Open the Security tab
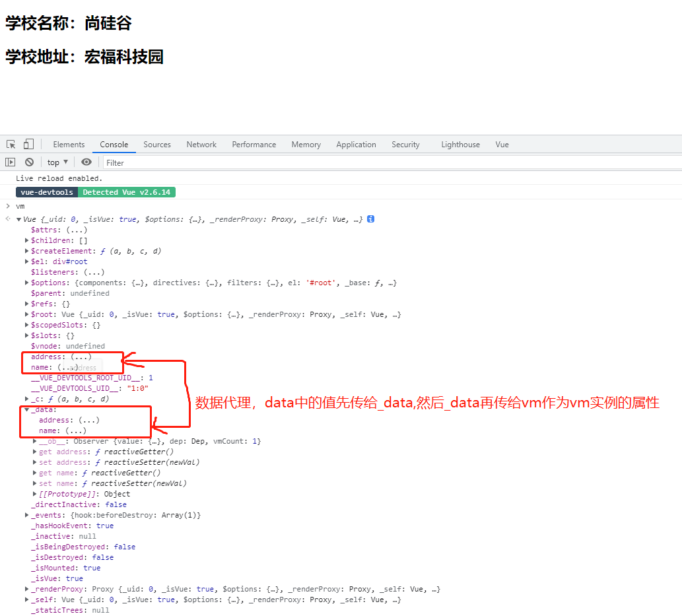Screen dimensions: 682x616 (x=405, y=145)
